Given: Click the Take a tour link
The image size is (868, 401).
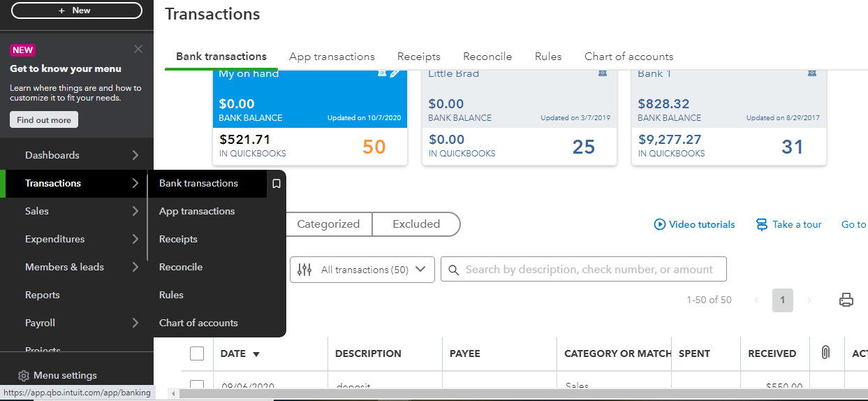Looking at the screenshot, I should 789,224.
